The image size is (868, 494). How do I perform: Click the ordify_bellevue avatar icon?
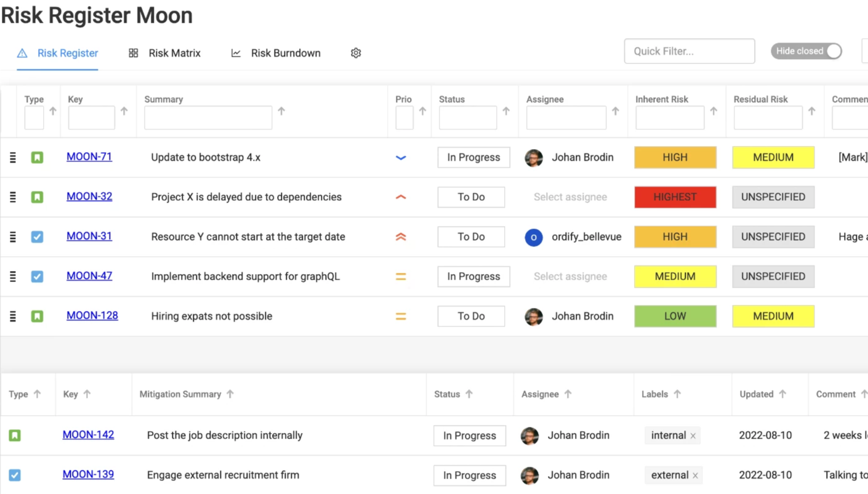coord(534,237)
